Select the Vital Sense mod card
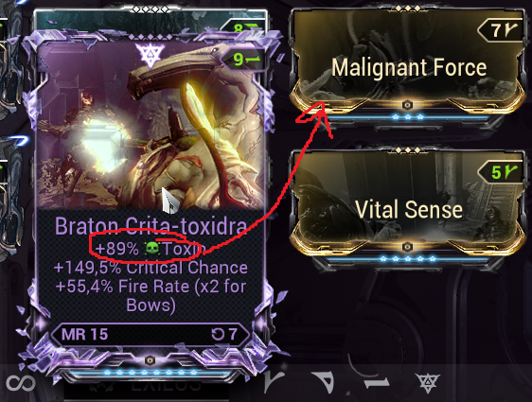Image resolution: width=532 pixels, height=402 pixels. pyautogui.click(x=409, y=208)
